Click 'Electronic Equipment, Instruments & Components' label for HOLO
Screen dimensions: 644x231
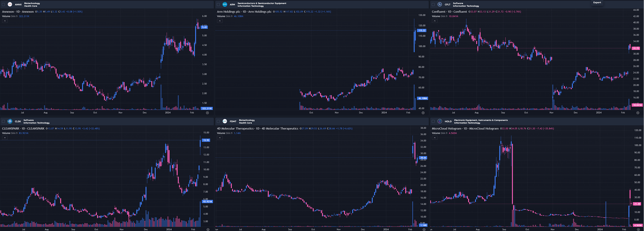[481, 120]
